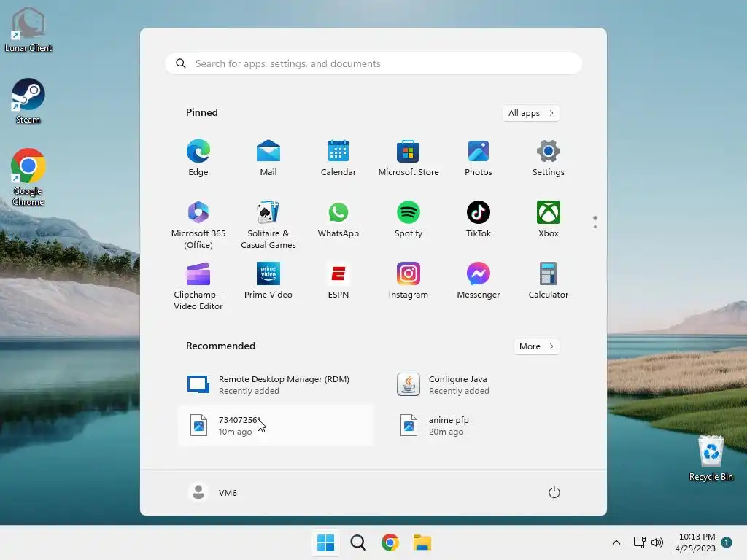
Task: Click the volume icon in system tray
Action: pos(657,542)
